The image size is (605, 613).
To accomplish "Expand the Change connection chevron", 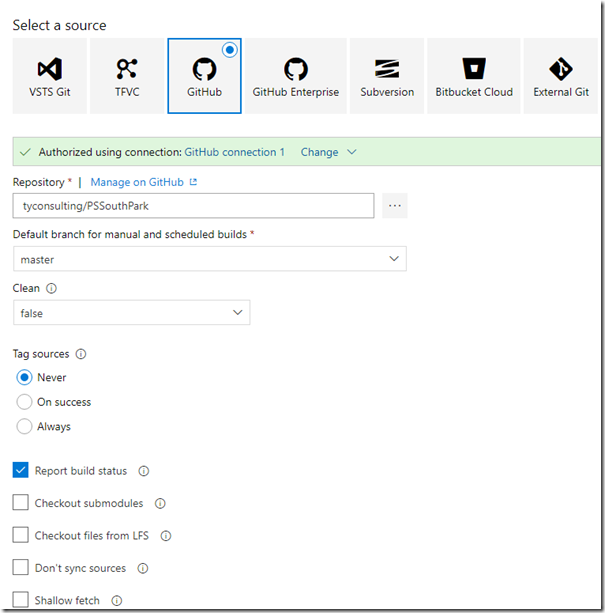I will (352, 152).
